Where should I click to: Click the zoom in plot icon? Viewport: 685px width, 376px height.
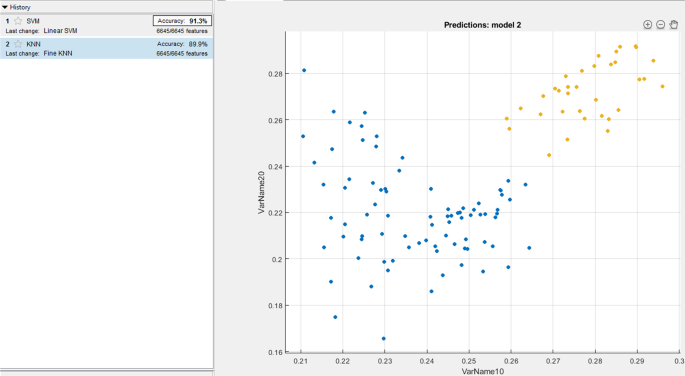point(647,25)
